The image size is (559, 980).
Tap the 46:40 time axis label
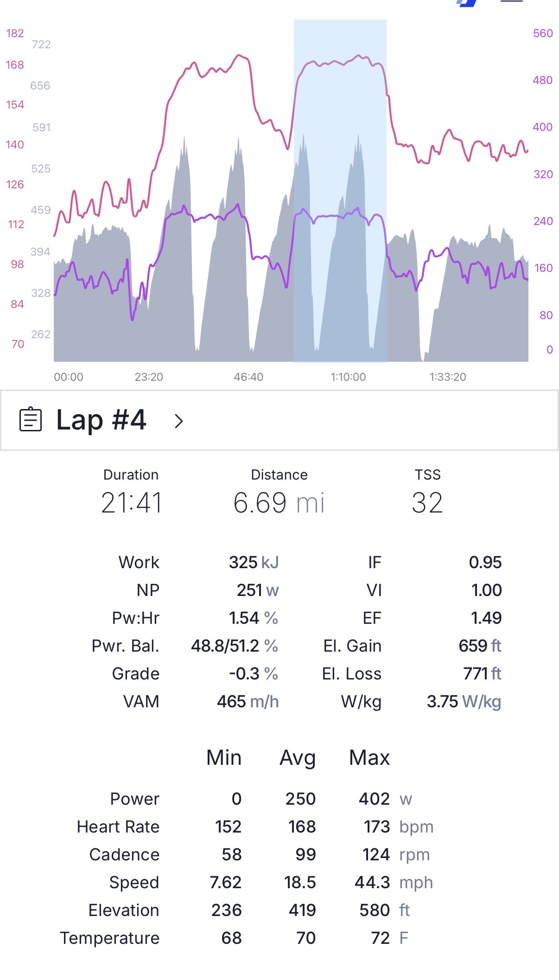click(x=248, y=377)
